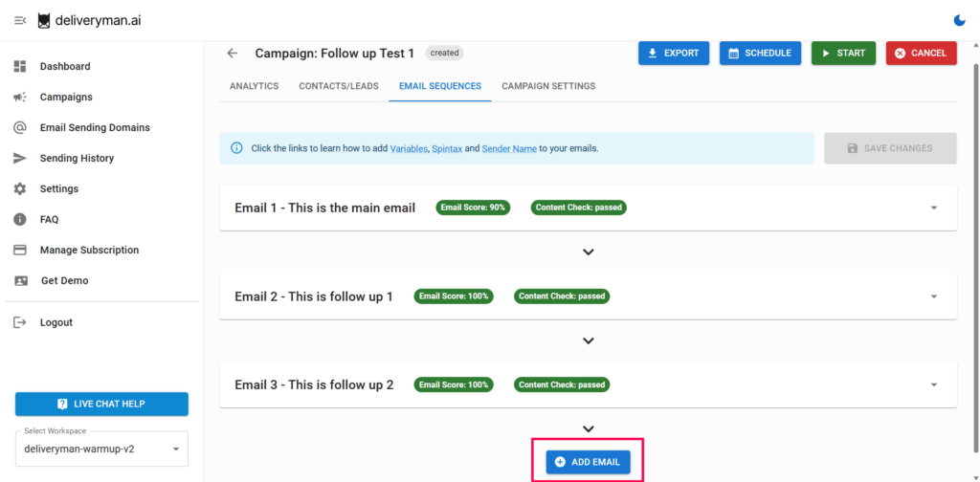Click the Logout arrow icon
Image resolution: width=980 pixels, height=482 pixels.
click(x=20, y=322)
